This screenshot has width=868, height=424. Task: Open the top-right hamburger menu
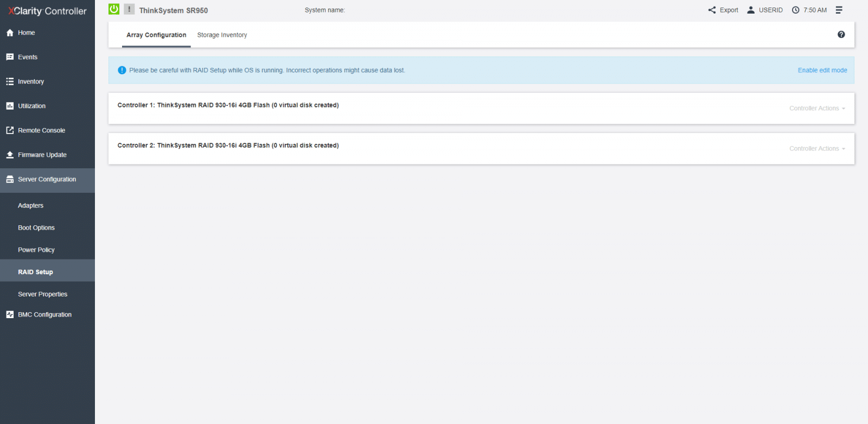point(839,10)
